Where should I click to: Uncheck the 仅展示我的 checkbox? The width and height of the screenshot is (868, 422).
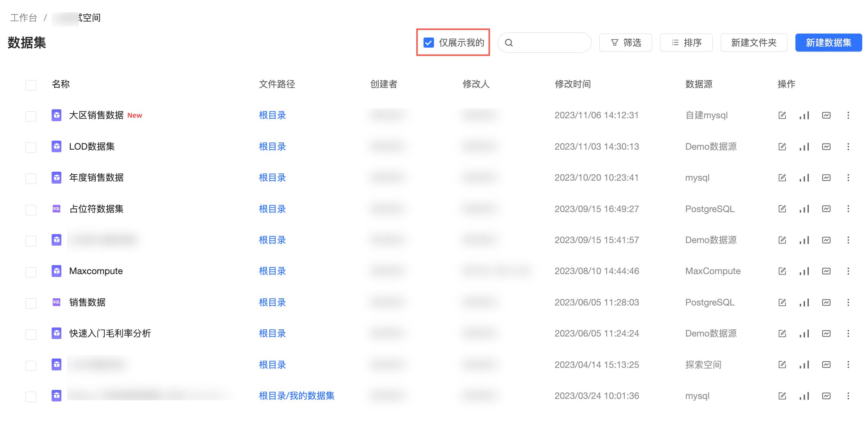click(429, 43)
